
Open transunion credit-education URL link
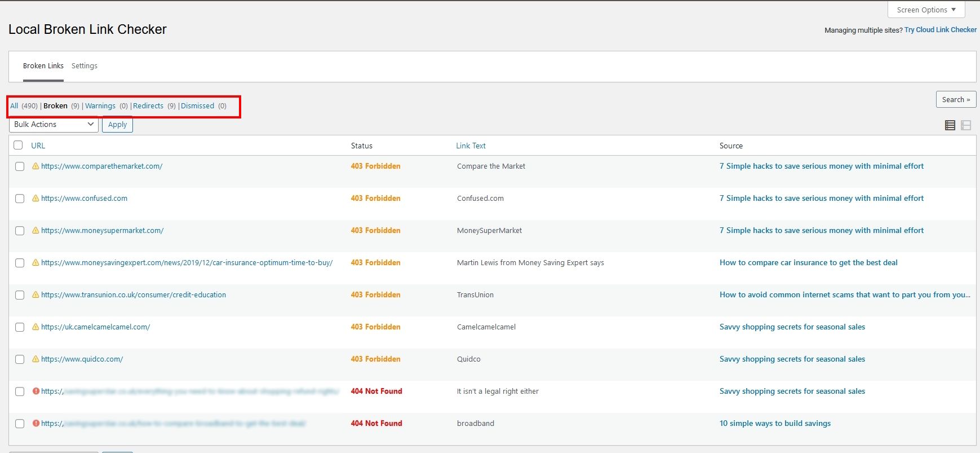134,295
